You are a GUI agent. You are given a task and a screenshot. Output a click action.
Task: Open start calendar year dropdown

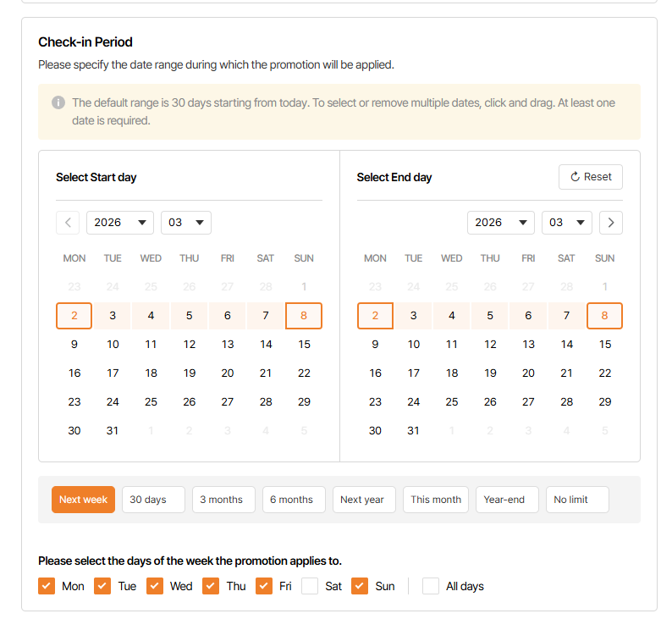point(119,223)
